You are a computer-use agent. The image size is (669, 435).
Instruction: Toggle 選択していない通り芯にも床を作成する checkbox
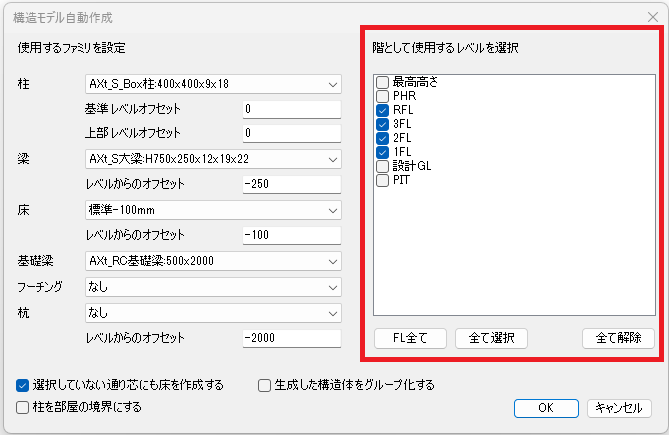point(22,386)
